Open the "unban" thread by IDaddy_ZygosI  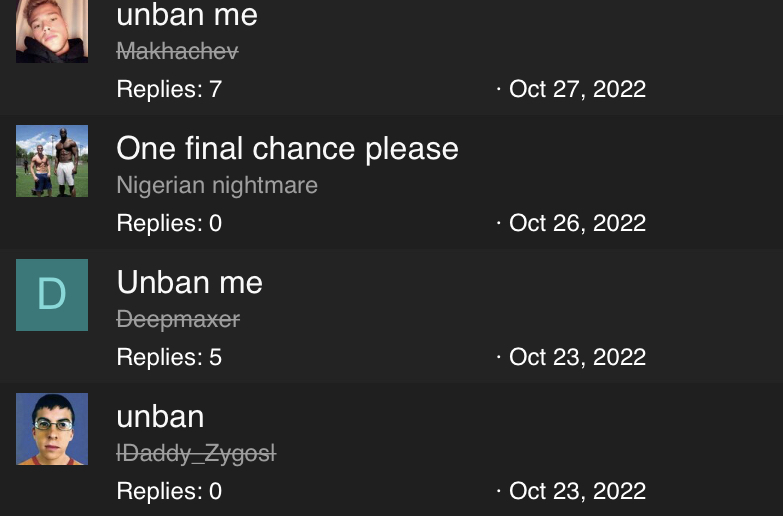point(160,417)
